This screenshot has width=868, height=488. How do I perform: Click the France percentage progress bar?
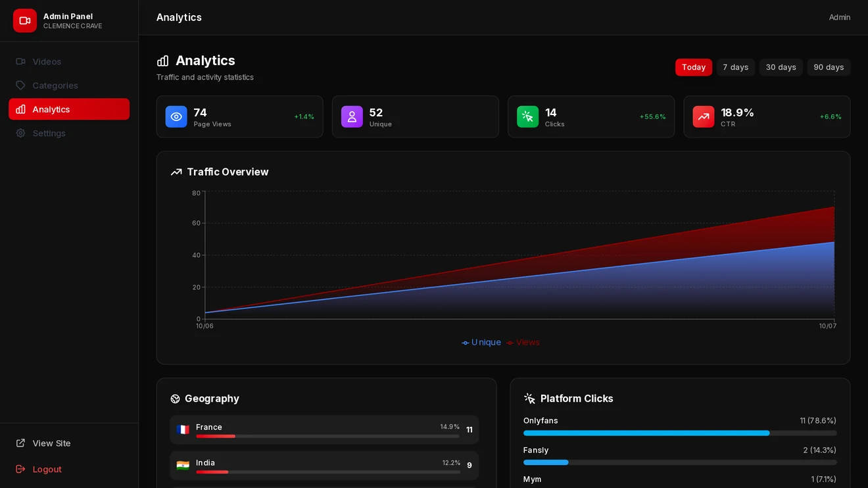[x=327, y=436]
